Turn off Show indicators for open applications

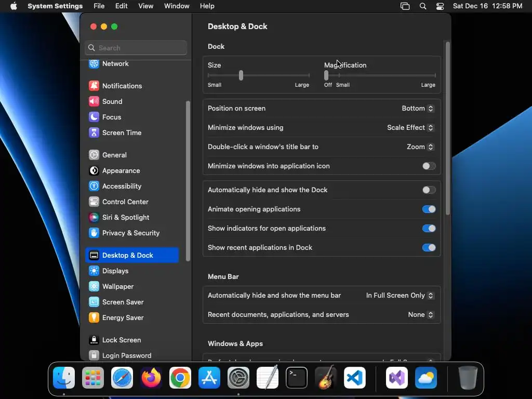429,229
